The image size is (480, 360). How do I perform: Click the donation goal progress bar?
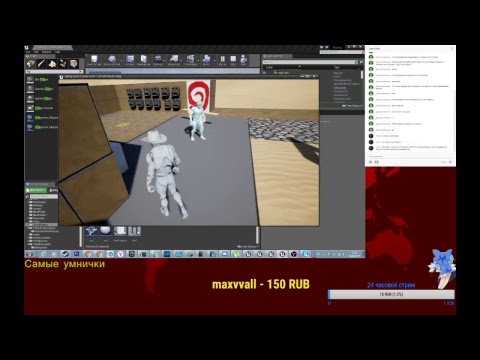point(391,294)
